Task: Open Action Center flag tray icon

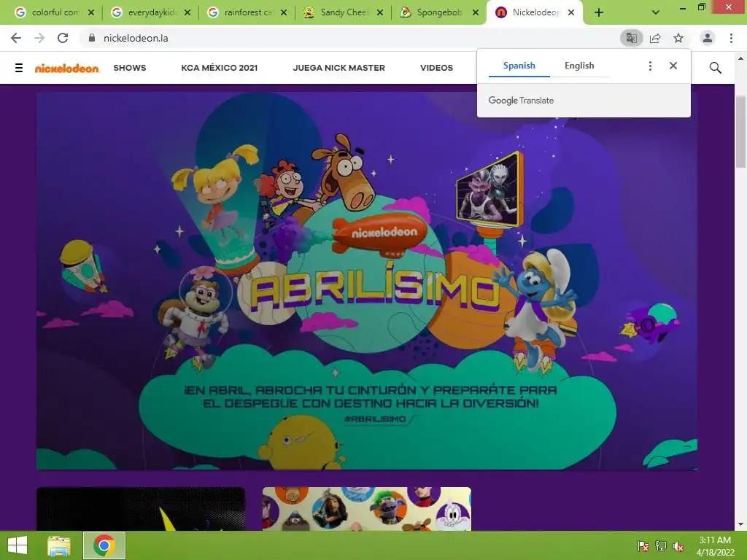Action: 643,546
